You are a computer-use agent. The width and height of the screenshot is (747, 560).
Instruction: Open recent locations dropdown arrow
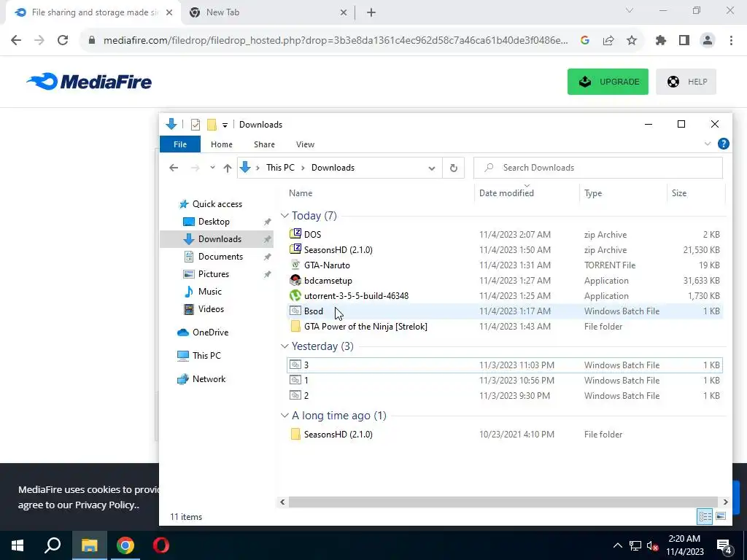pos(212,168)
